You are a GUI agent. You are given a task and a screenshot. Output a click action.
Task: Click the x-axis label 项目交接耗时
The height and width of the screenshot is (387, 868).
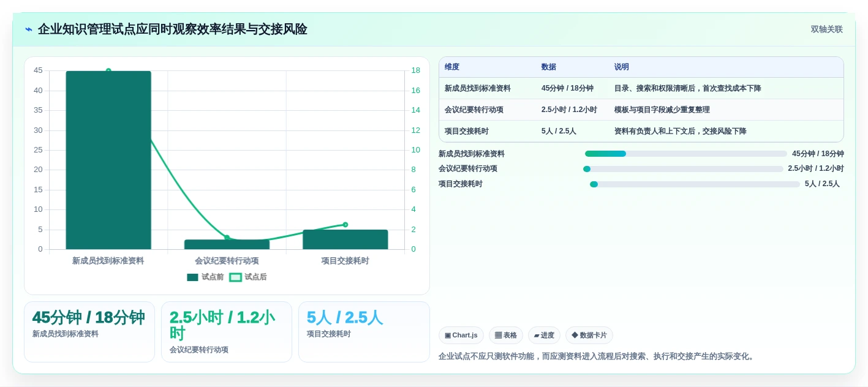click(x=345, y=261)
